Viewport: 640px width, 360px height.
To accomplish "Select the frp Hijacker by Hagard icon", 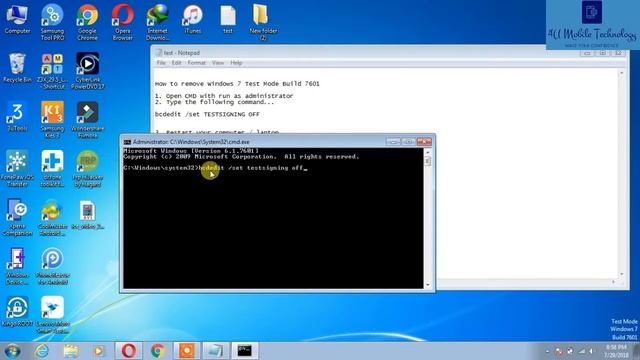I will point(87,168).
